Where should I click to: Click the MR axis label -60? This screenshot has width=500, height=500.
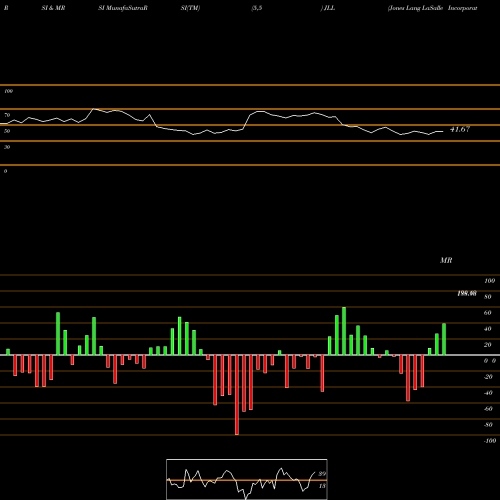pos(488,409)
